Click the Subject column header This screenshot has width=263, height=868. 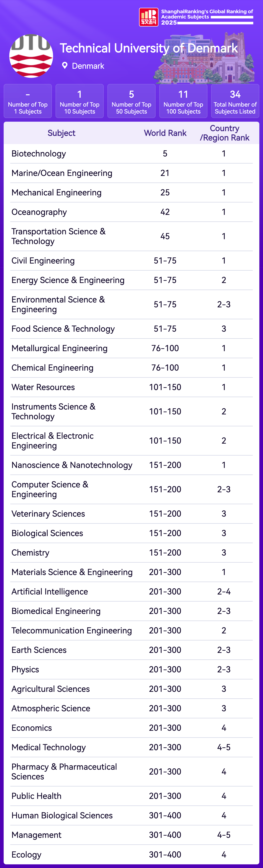coord(61,133)
